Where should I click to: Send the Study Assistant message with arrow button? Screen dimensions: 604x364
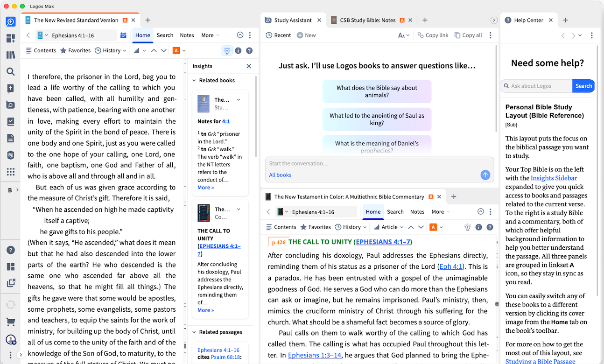[x=485, y=175]
